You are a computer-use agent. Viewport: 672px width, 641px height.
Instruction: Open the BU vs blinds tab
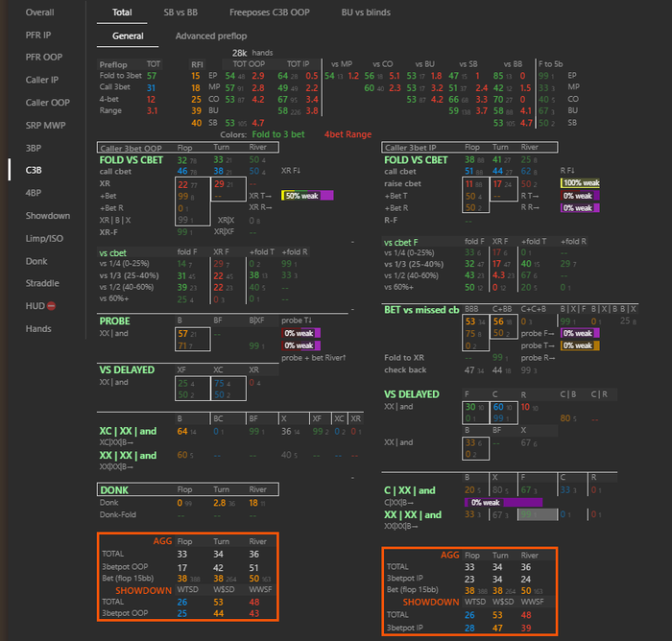click(x=366, y=12)
